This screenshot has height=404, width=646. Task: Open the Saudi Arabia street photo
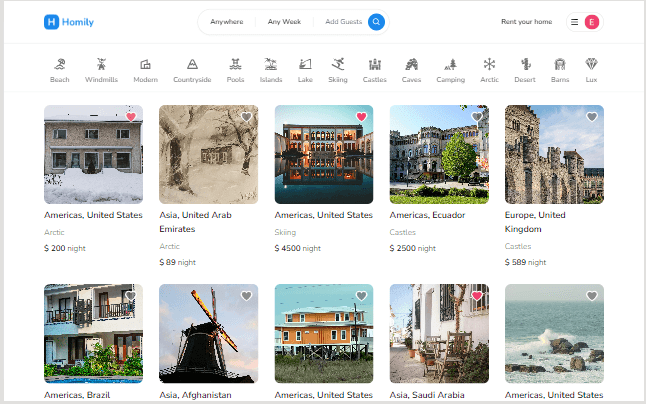[x=439, y=334]
